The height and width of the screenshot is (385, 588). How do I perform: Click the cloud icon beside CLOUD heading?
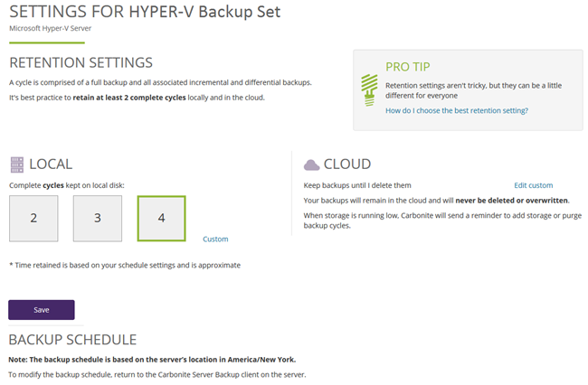(x=311, y=164)
